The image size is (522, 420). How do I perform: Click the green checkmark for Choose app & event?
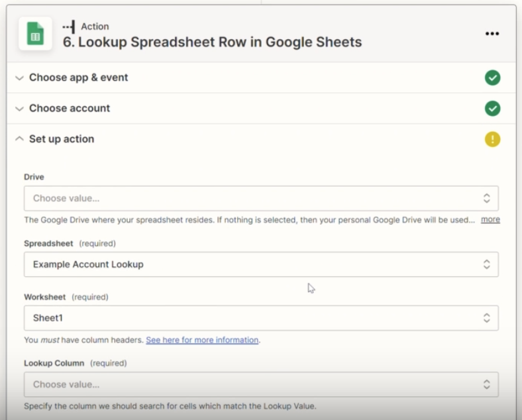492,78
